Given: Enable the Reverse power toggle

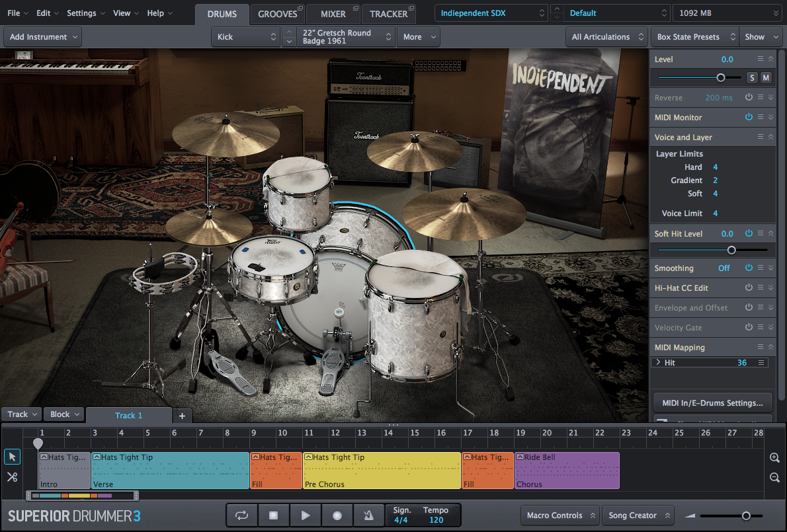Looking at the screenshot, I should tap(749, 97).
